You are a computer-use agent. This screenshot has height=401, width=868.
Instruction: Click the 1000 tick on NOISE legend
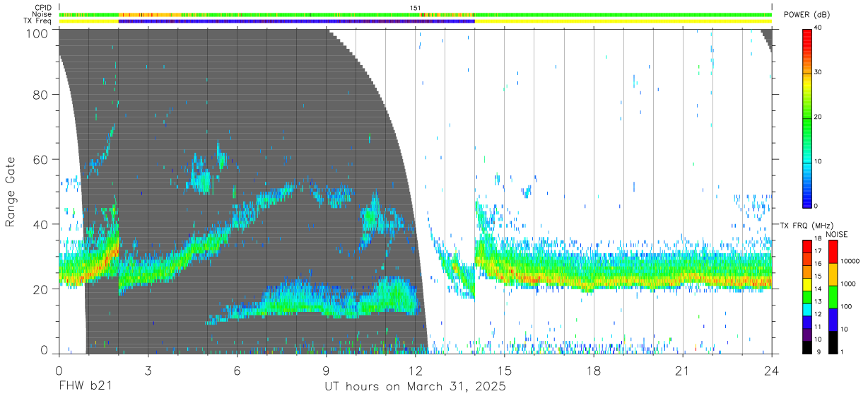point(848,284)
